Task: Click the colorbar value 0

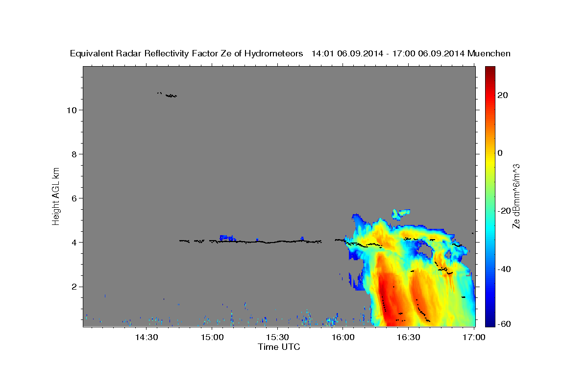Action: [x=500, y=153]
